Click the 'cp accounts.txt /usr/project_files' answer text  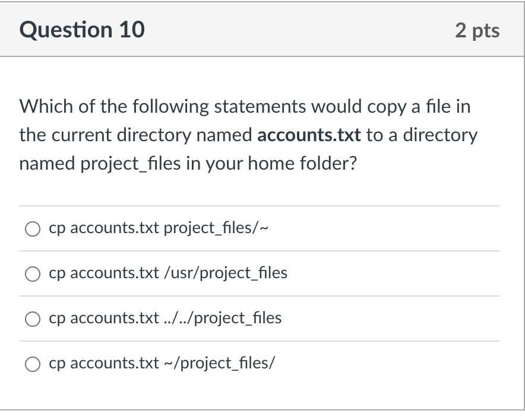pos(168,273)
